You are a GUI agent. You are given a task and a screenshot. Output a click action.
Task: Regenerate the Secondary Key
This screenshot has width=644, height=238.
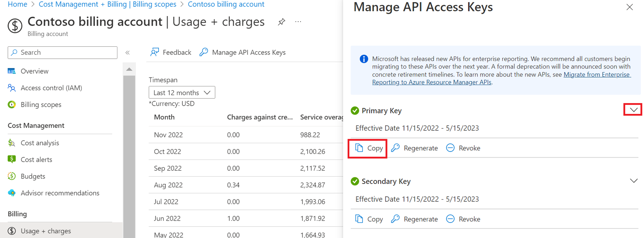[x=414, y=219]
